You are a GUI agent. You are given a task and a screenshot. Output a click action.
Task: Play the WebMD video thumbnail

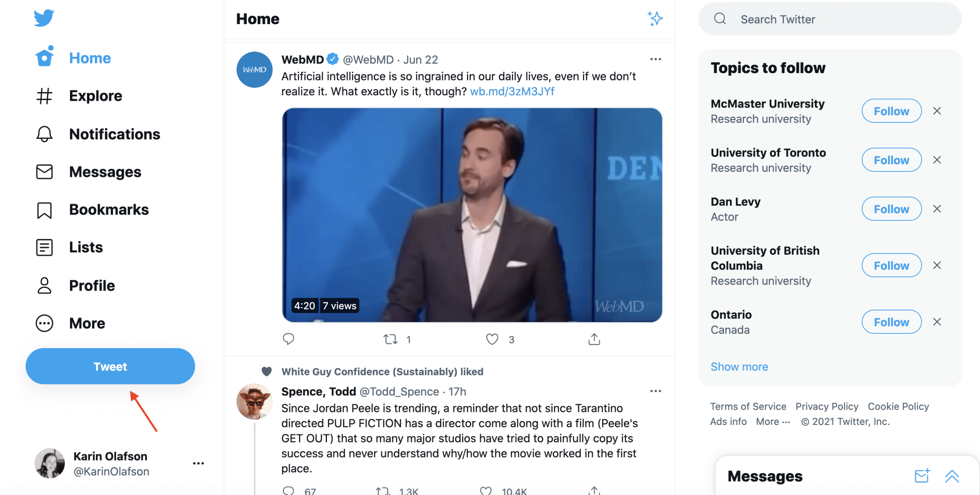pyautogui.click(x=472, y=215)
